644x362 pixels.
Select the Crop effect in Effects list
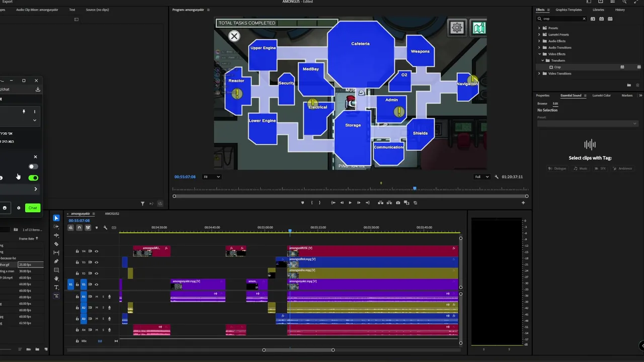(557, 67)
